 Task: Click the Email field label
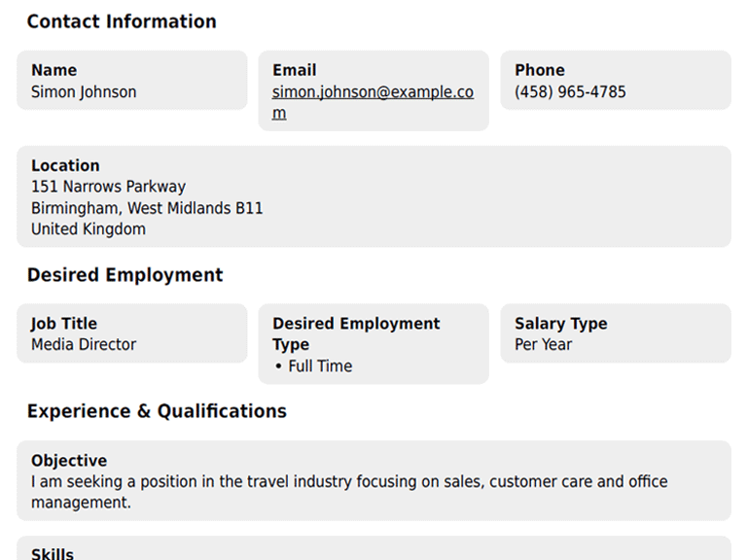point(294,70)
